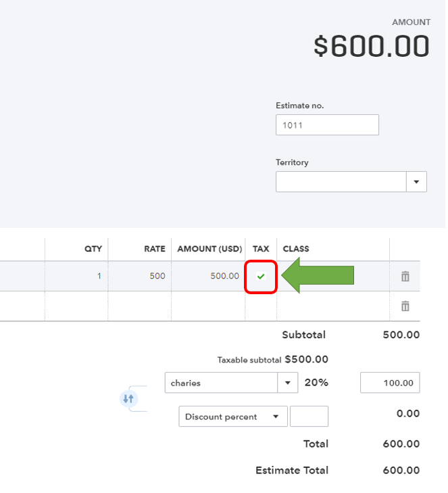This screenshot has width=448, height=493.
Task: Click the empty QTY cell in second row
Action: pyautogui.click(x=76, y=306)
